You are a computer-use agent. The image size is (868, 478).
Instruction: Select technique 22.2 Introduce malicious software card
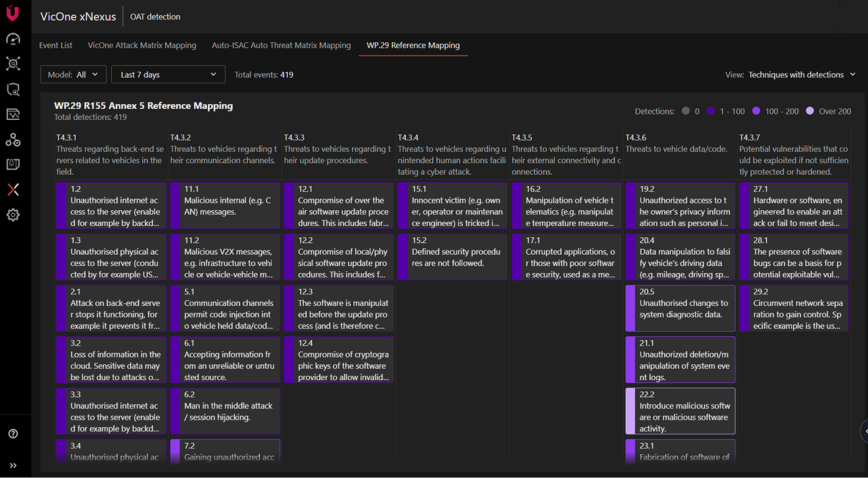681,411
